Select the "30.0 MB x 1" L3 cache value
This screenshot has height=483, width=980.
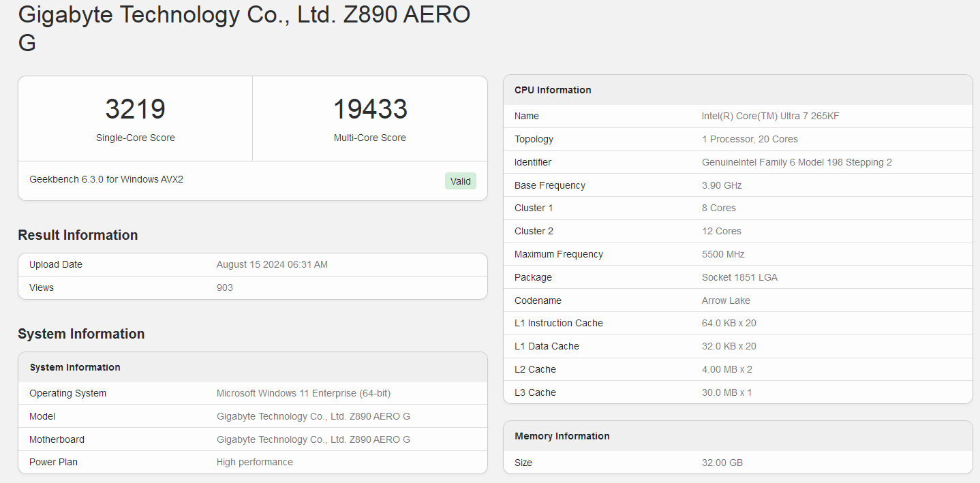coord(727,392)
